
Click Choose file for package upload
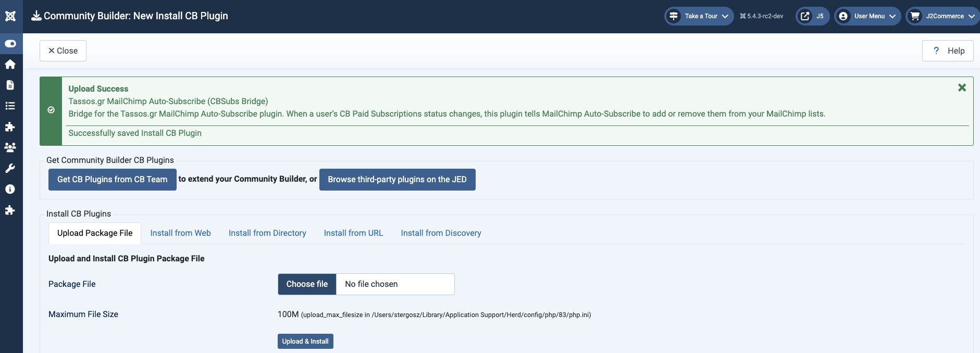click(307, 284)
